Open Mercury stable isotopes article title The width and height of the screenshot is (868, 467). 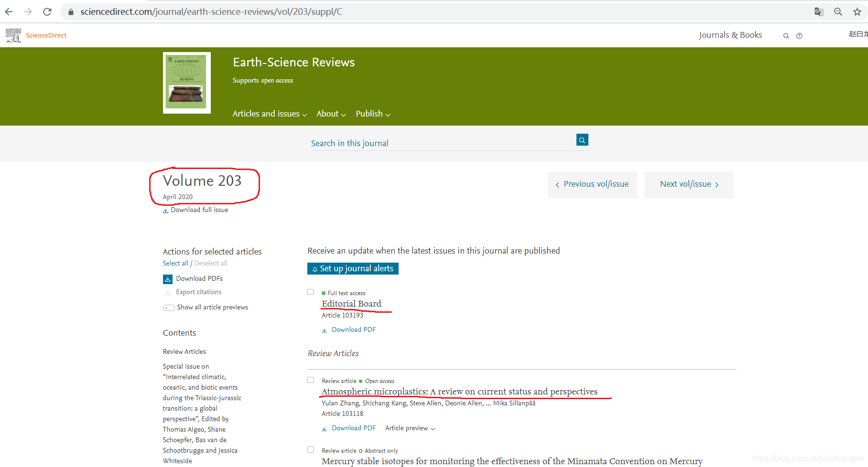[x=512, y=461]
